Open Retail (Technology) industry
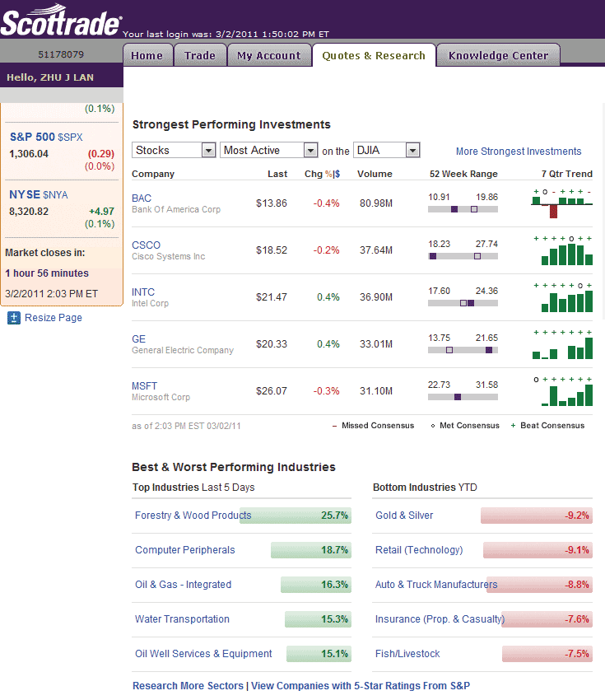The image size is (605, 700). (x=419, y=550)
